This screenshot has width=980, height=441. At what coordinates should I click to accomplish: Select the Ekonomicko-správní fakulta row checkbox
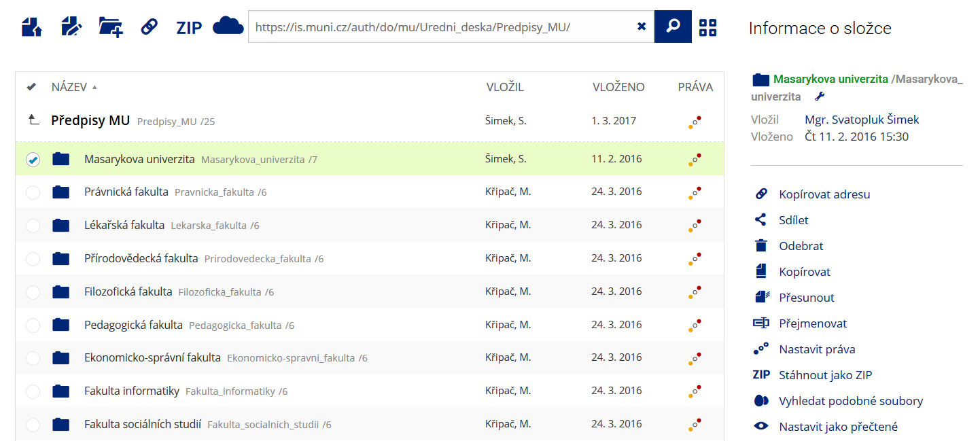[33, 358]
